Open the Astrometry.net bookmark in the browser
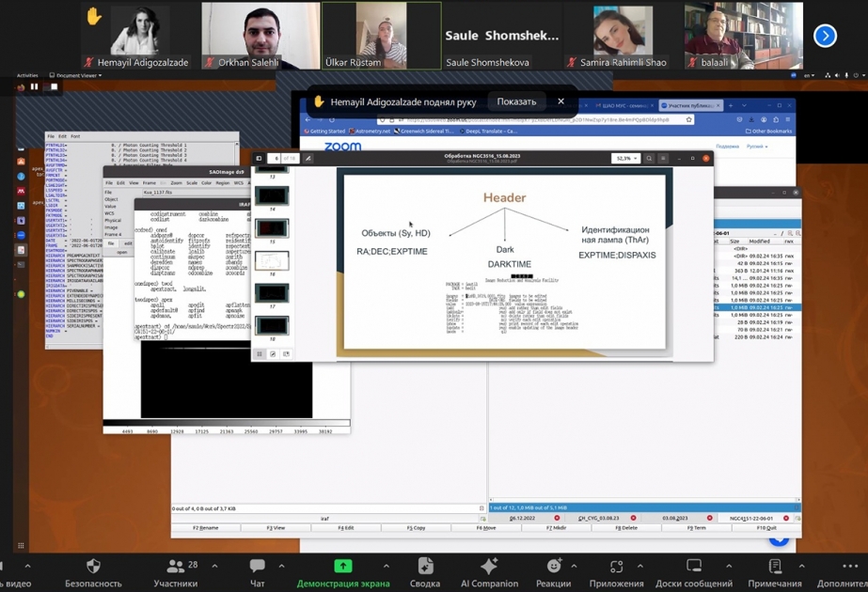868x592 pixels. click(x=370, y=132)
